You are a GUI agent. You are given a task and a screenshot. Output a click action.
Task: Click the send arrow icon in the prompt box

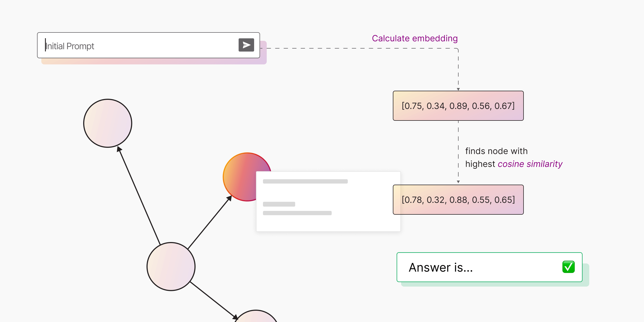click(246, 45)
